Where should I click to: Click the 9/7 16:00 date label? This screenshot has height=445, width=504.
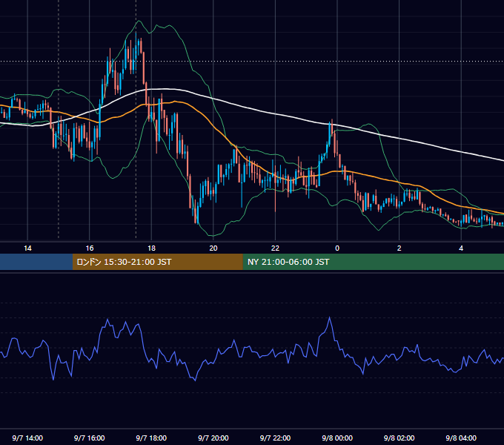(x=90, y=438)
